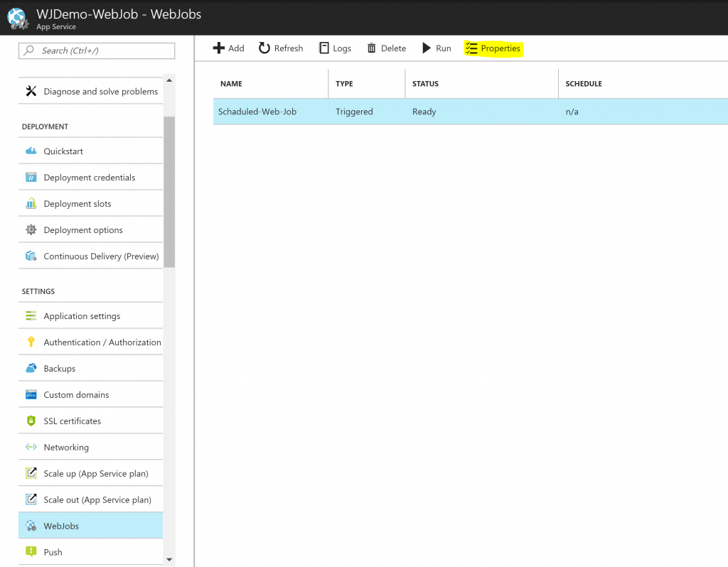Click the Refresh circular arrow icon
The image size is (728, 567).
pyautogui.click(x=264, y=48)
